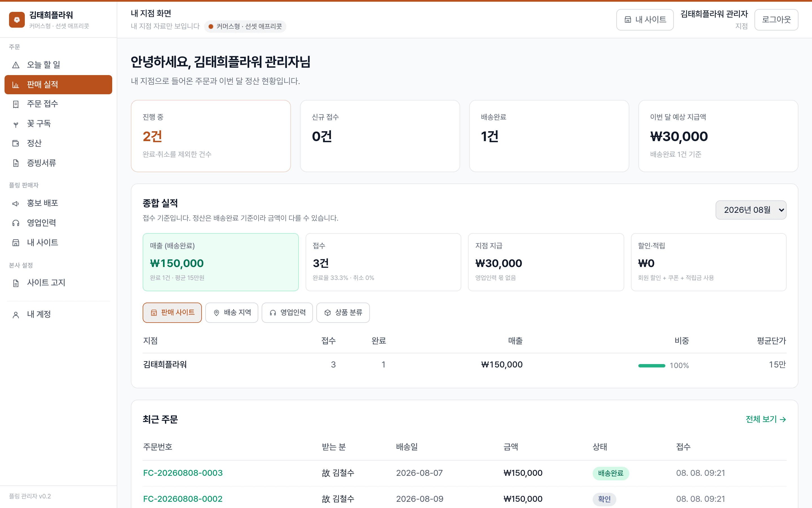Click the 확인 status badge
812x508 pixels.
point(604,499)
